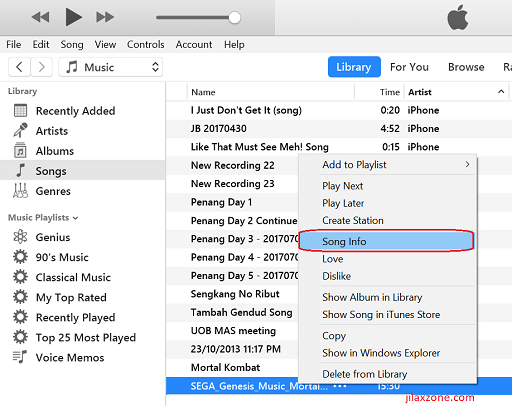
Task: Click the play button
Action: tap(73, 17)
